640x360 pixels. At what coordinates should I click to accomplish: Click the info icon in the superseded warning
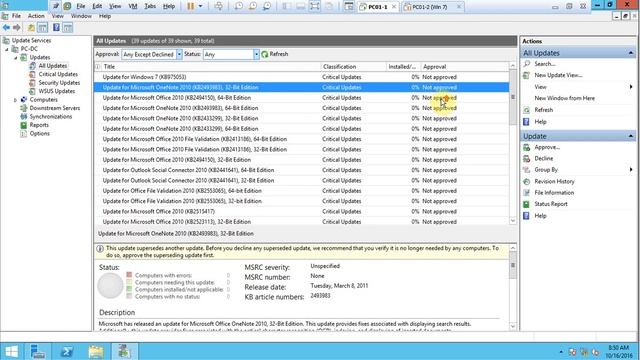tap(100, 249)
